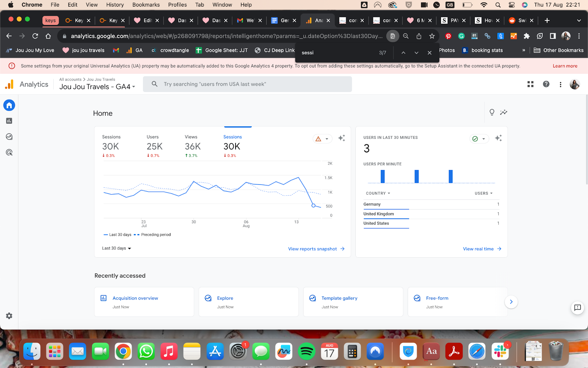Open Admin gear icon at bottom left
The width and height of the screenshot is (588, 368).
click(x=9, y=316)
